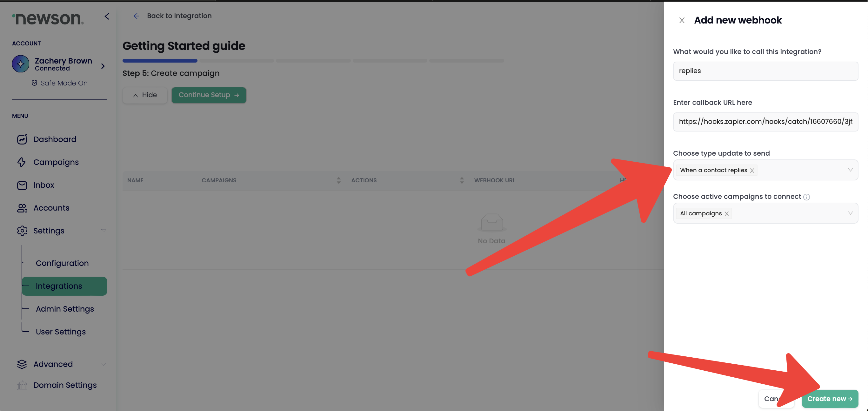The image size is (868, 411).
Task: Click the Dashboard icon in sidebar
Action: click(x=22, y=139)
